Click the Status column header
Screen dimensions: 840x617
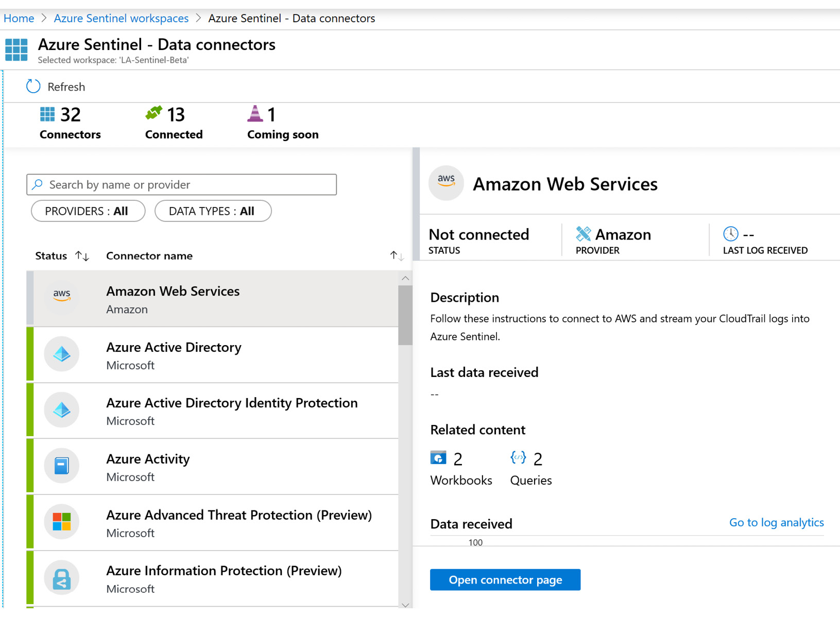coord(51,255)
